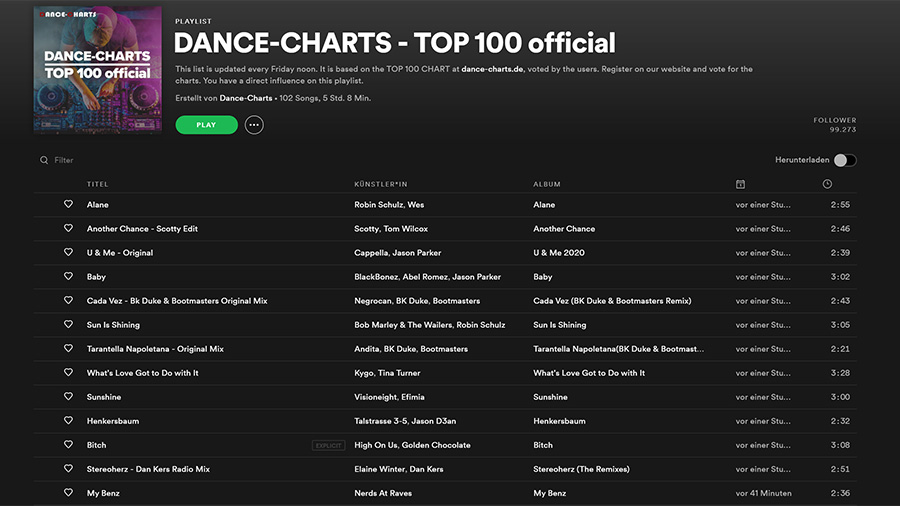The width and height of the screenshot is (900, 506).
Task: Click artist Bob Marley & The Wailers, Robin Schulz
Action: pyautogui.click(x=430, y=325)
